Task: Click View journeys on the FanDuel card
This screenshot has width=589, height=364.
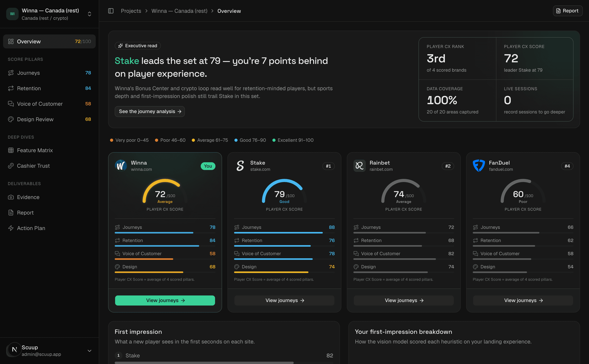Action: click(523, 300)
